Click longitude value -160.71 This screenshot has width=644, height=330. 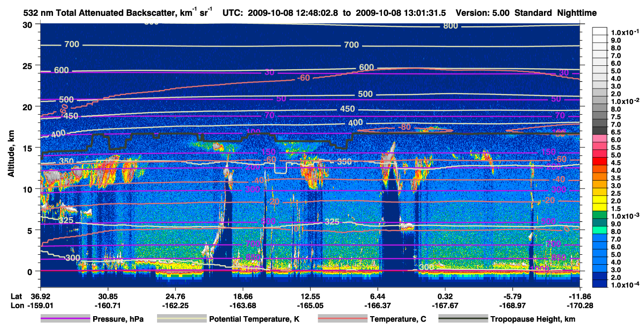click(107, 305)
